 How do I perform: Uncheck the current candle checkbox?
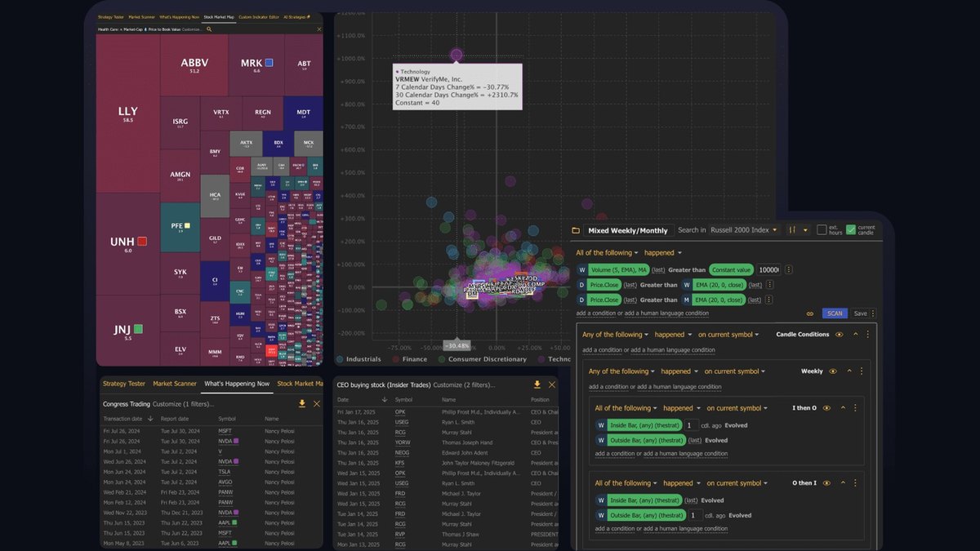pos(851,230)
